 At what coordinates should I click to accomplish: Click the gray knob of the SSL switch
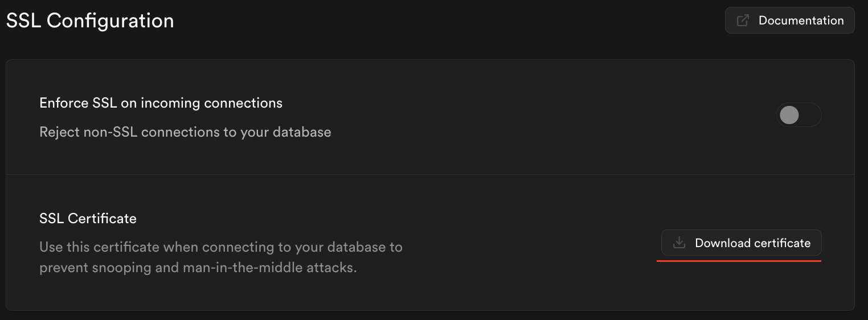pos(789,115)
